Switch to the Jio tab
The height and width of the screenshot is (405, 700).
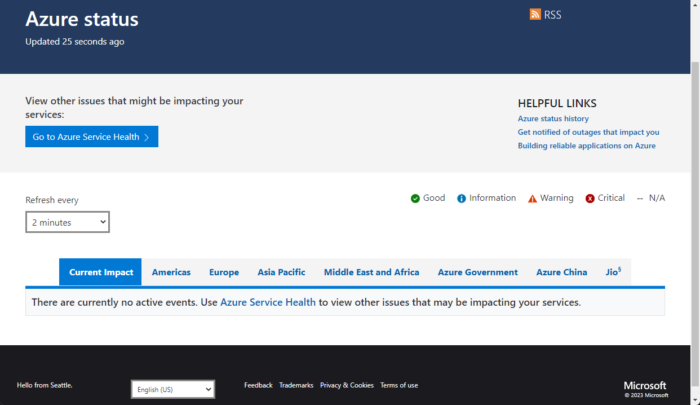[613, 272]
